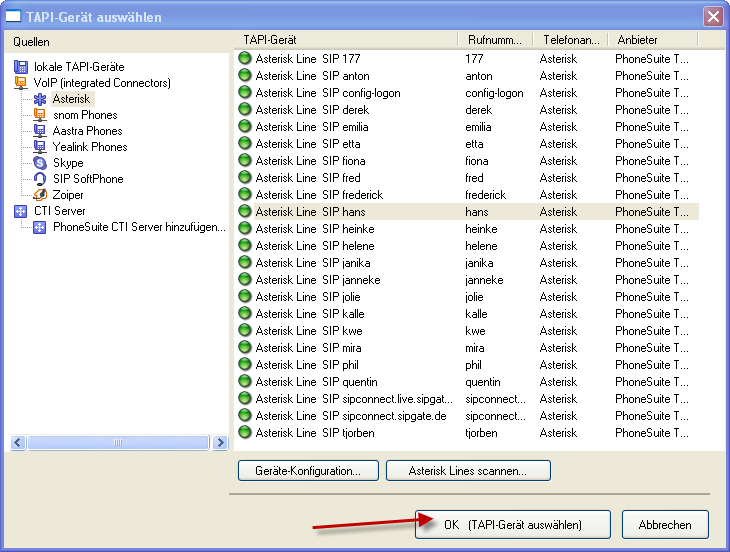Click the Skype icon in the sources tree
Screen dimensions: 730x552
pyautogui.click(x=40, y=163)
